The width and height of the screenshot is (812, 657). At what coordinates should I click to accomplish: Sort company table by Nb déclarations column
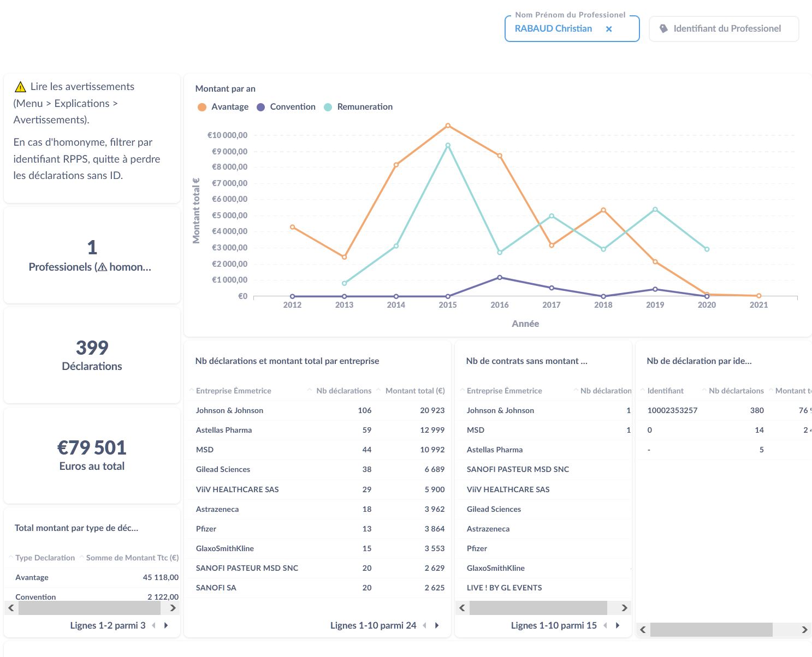click(x=343, y=391)
